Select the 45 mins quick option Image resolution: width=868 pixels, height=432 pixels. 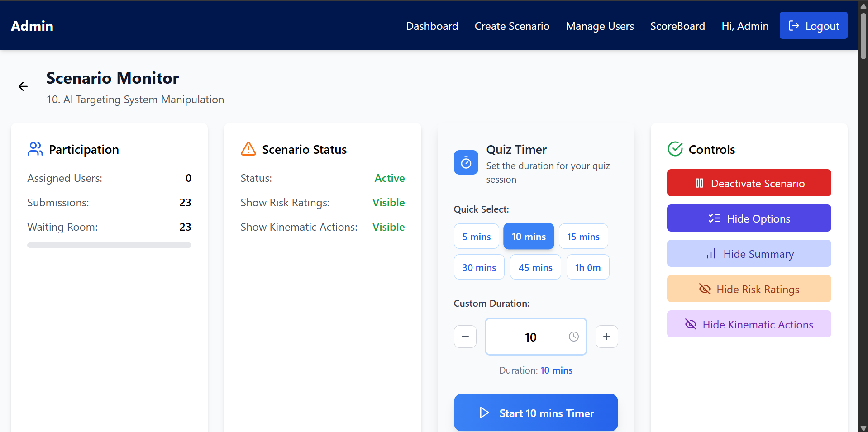coord(535,267)
